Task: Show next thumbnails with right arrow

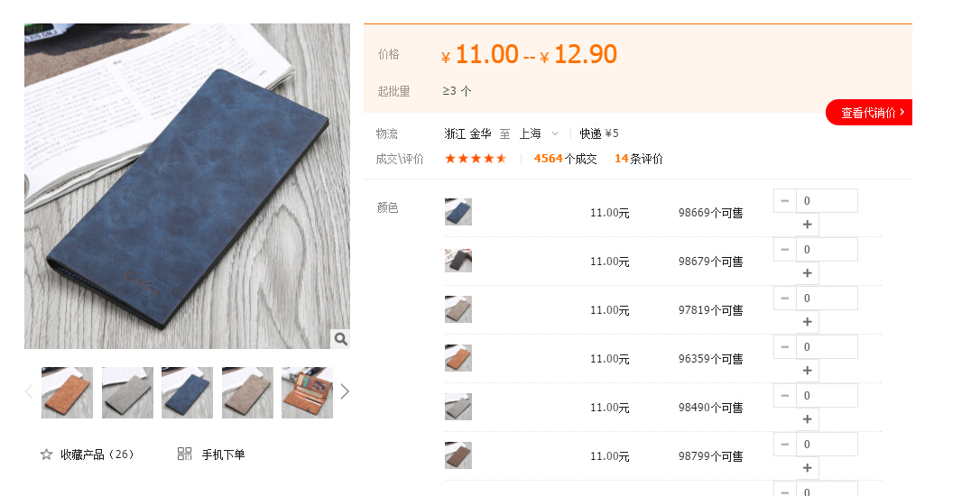Action: pos(345,391)
